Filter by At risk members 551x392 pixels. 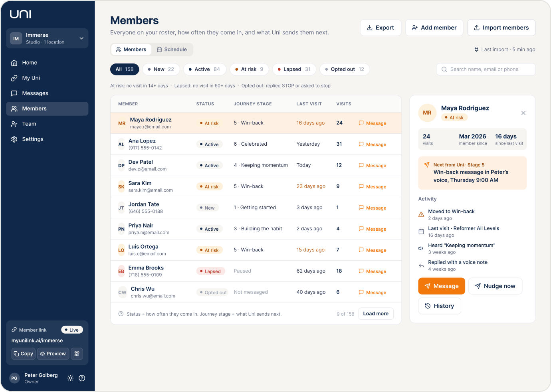tap(249, 69)
